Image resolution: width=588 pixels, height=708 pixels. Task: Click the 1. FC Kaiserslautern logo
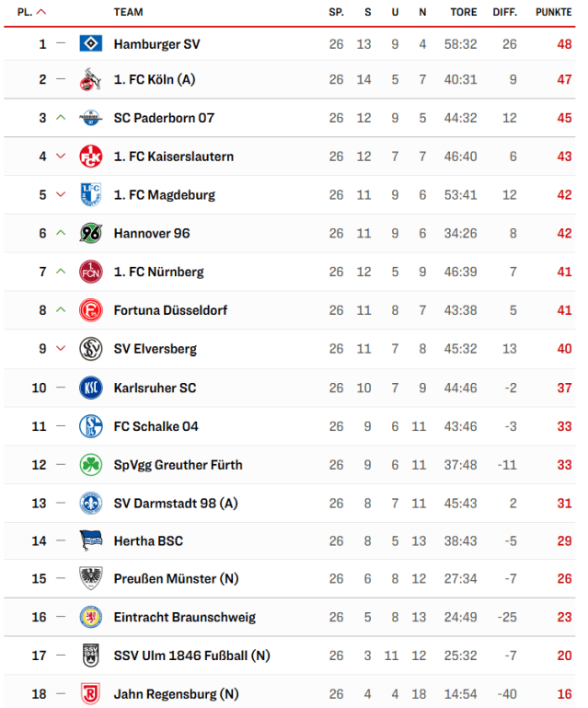tap(90, 157)
